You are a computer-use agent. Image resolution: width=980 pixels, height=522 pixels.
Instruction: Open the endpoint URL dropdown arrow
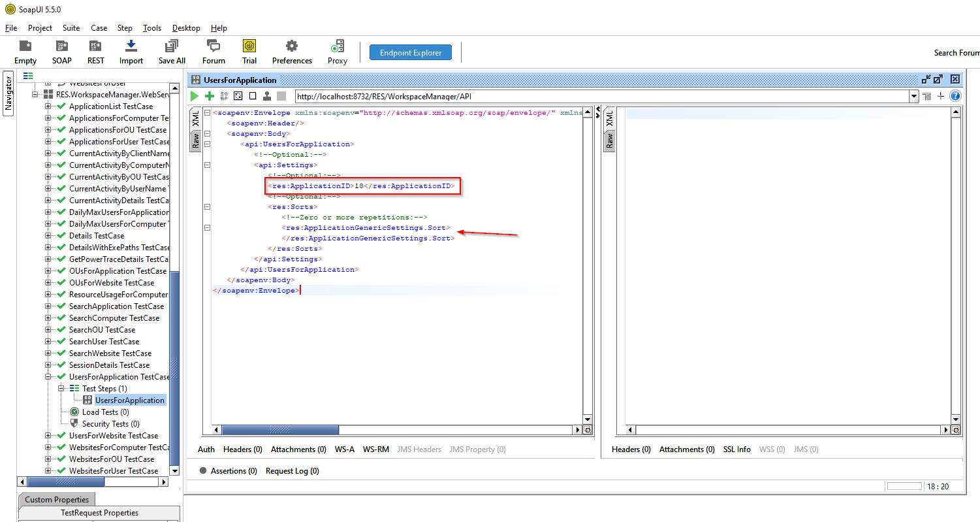tap(913, 96)
